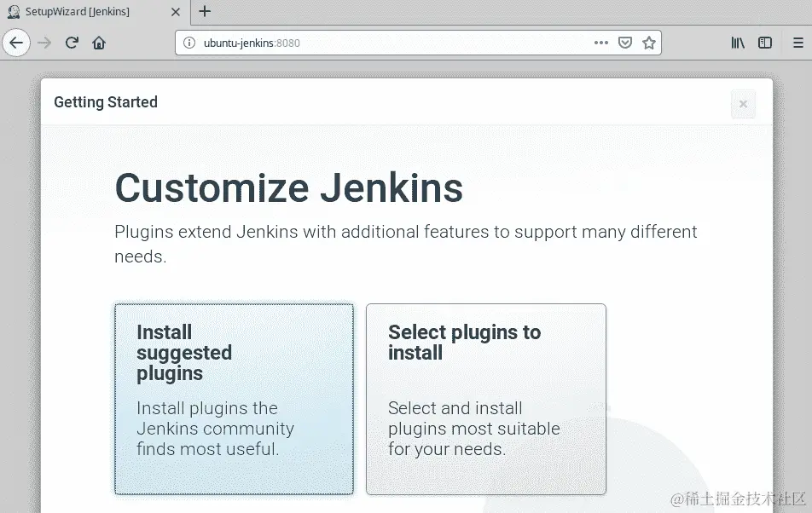This screenshot has height=513, width=812.
Task: Save page to Pocket icon
Action: coord(625,43)
